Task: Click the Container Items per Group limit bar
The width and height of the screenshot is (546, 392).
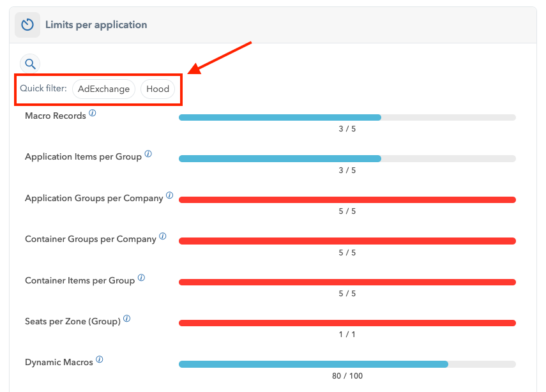Action: pos(347,282)
